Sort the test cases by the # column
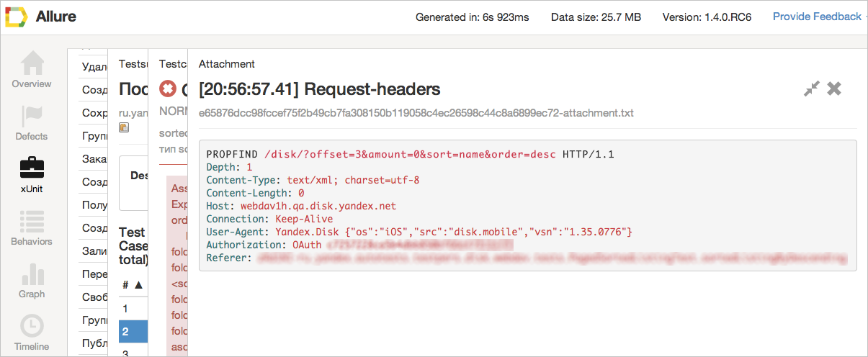 pyautogui.click(x=133, y=284)
